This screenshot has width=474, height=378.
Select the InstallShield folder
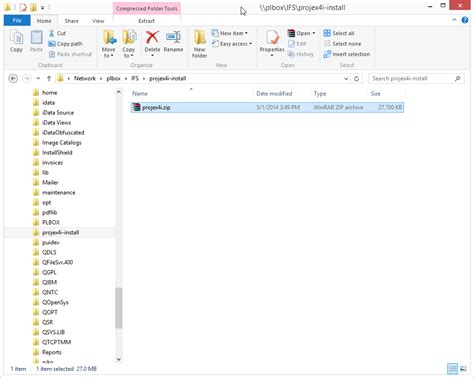57,153
